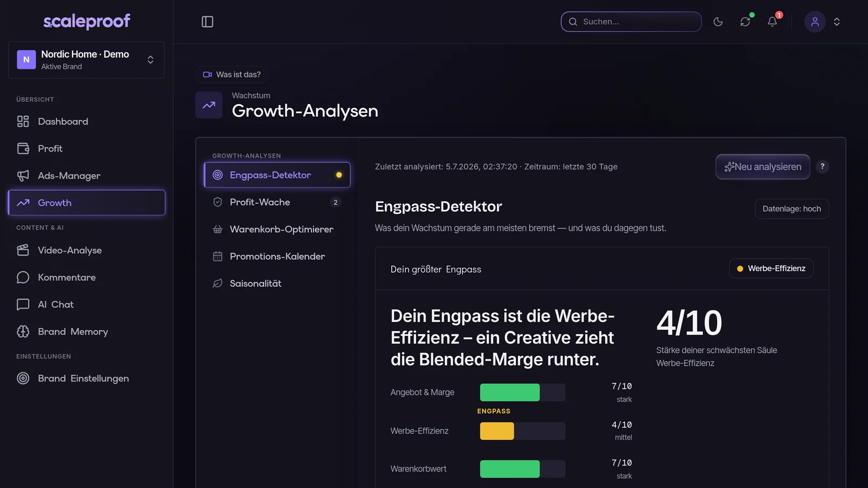Click Datenlage: hoch badge

tap(792, 209)
